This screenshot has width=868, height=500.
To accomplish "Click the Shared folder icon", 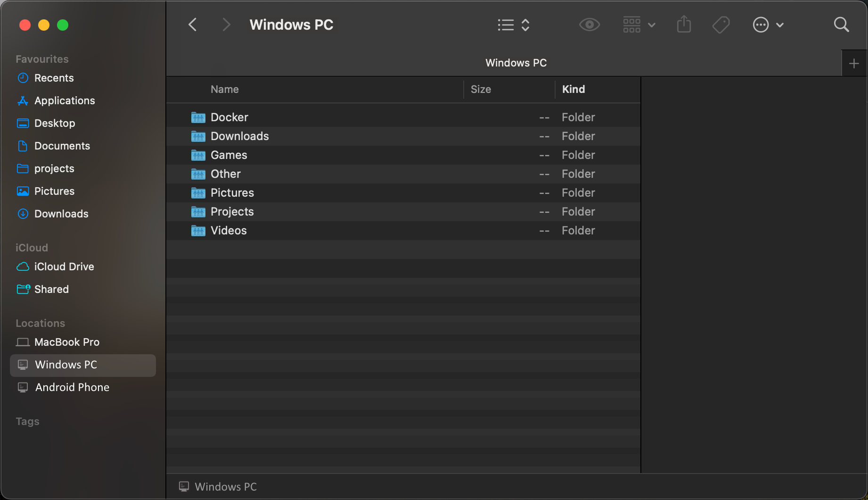I will 23,289.
